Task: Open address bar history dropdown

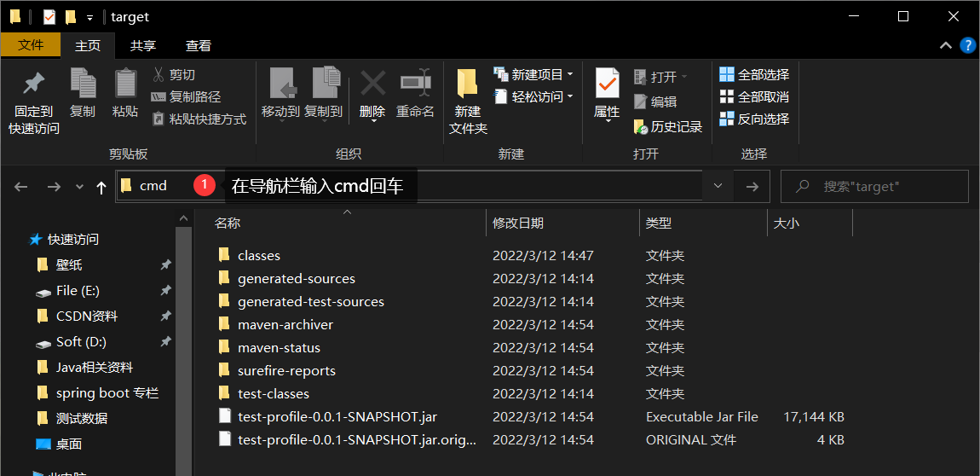Action: click(x=718, y=186)
